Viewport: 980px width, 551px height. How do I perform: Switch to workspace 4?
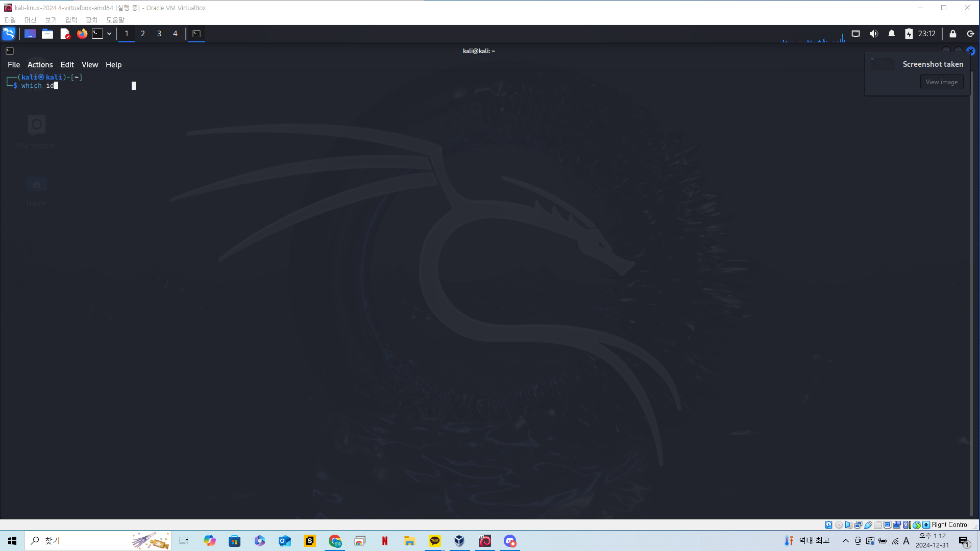[x=175, y=34]
